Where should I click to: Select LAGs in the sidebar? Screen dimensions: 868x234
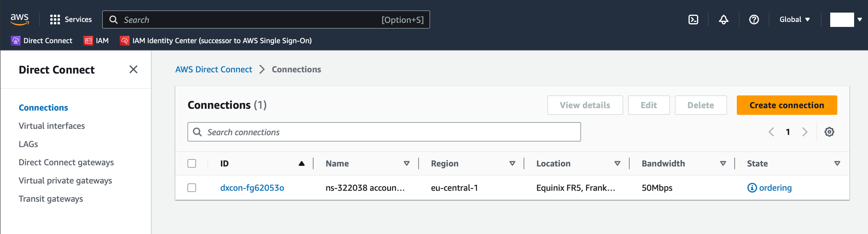tap(28, 144)
